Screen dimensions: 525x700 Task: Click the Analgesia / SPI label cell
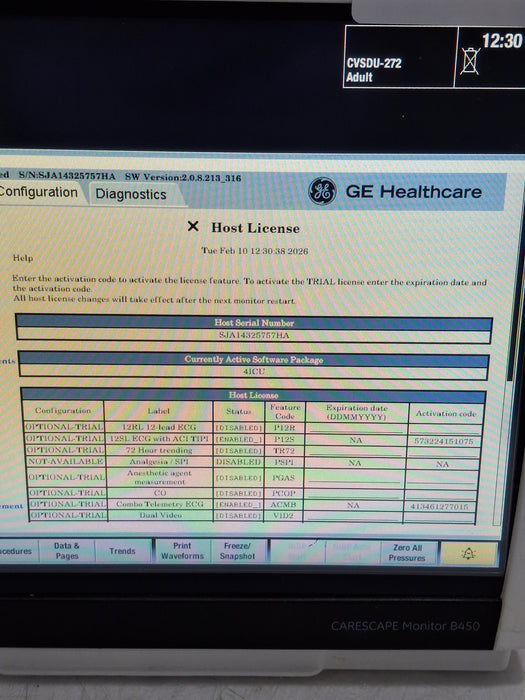158,462
